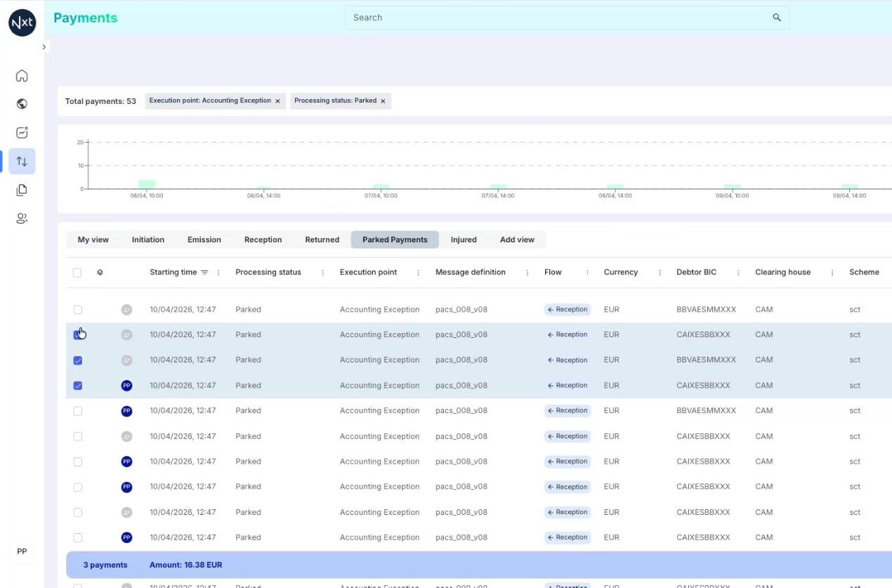
Task: Click the Amount: 16.38 EUR summary text
Action: [x=186, y=565]
